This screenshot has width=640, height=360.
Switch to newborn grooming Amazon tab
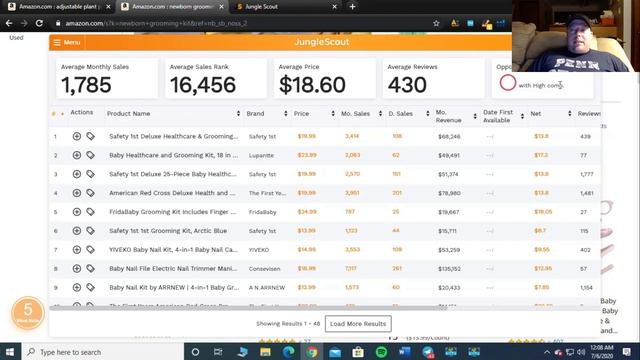click(172, 7)
